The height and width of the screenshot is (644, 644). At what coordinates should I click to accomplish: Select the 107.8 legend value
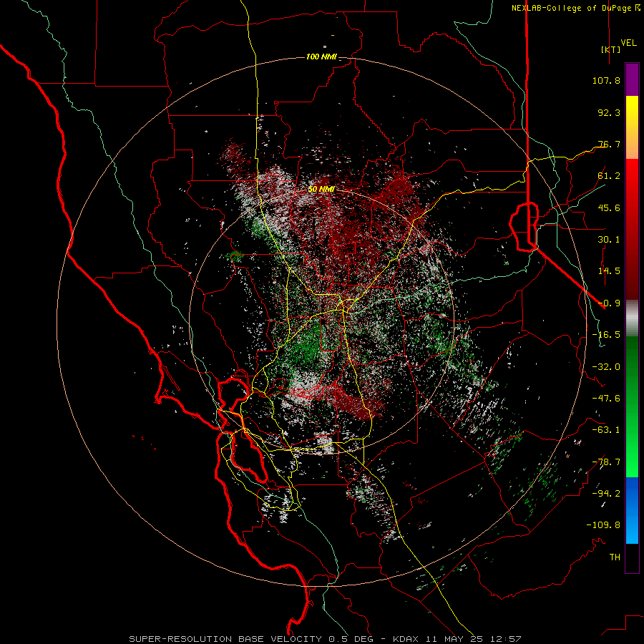pyautogui.click(x=606, y=80)
